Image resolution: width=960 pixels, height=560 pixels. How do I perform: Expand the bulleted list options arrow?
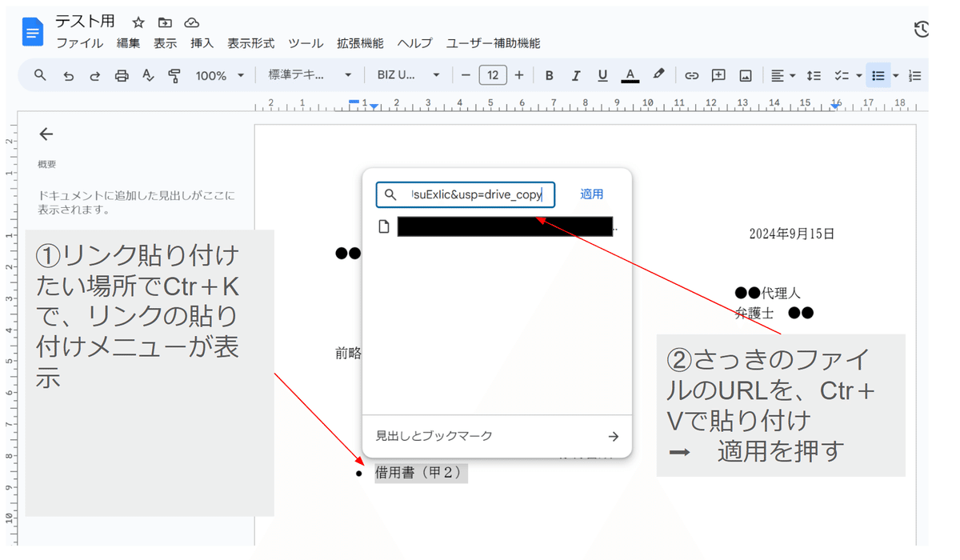coord(895,76)
